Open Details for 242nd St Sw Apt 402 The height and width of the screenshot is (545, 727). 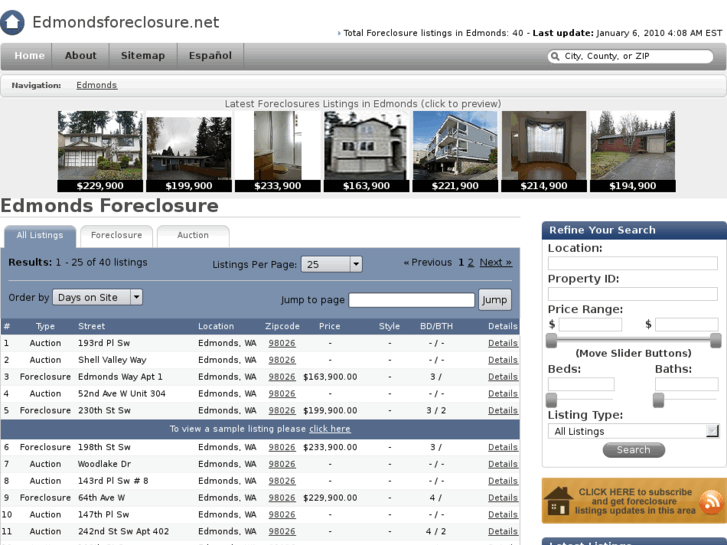tap(503, 532)
